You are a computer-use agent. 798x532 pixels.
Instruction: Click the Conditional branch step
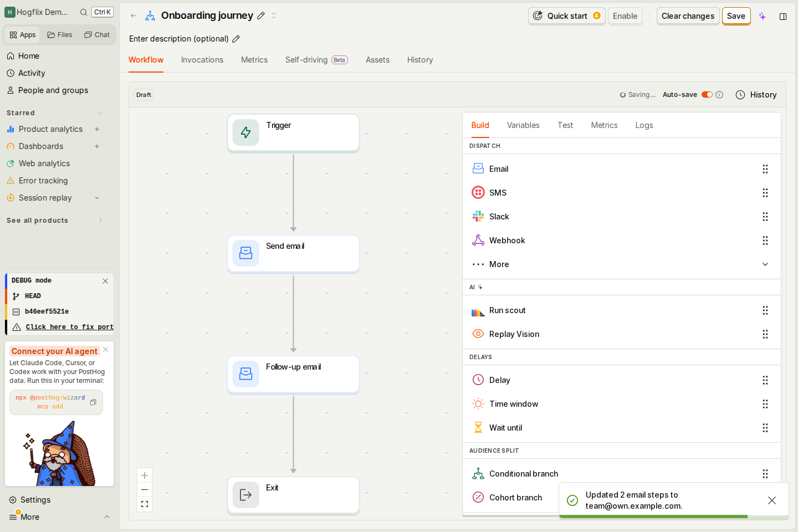click(x=622, y=474)
